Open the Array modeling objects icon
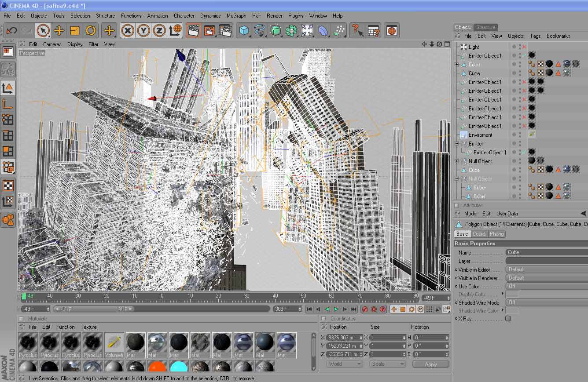The width and height of the screenshot is (588, 382). click(x=291, y=30)
